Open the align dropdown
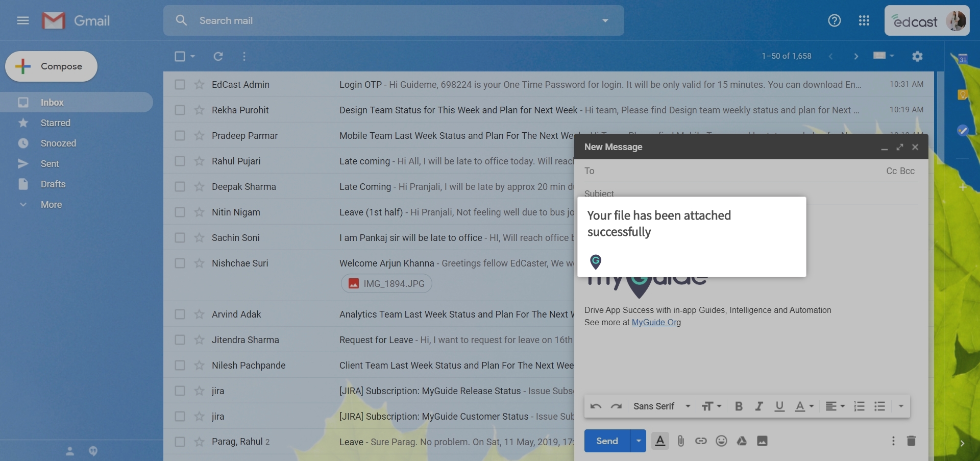The height and width of the screenshot is (461, 980). tap(835, 406)
